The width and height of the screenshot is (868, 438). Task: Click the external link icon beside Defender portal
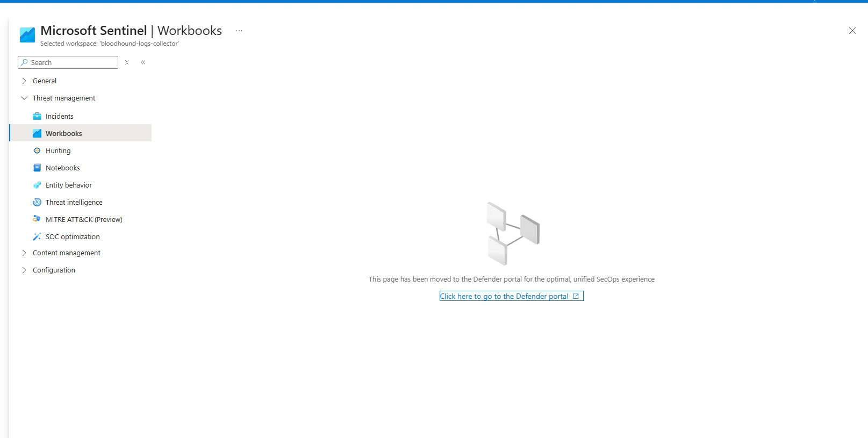click(x=576, y=296)
